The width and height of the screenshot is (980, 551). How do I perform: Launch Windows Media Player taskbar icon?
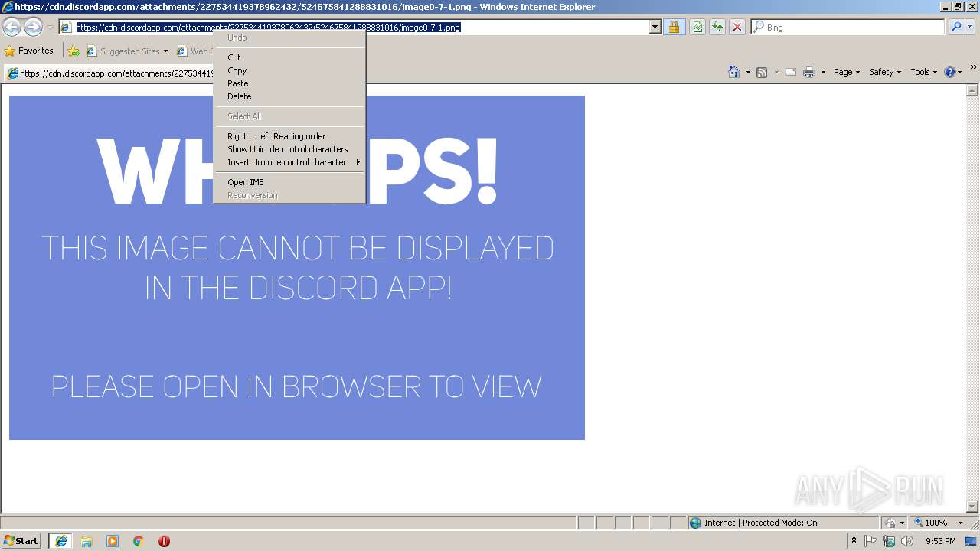point(113,541)
